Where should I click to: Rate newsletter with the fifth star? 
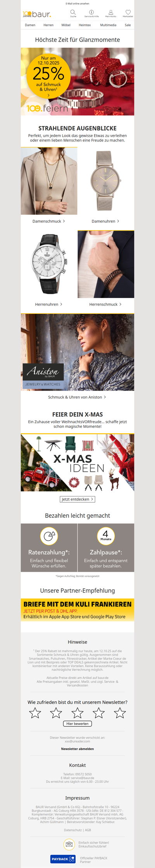120,713
